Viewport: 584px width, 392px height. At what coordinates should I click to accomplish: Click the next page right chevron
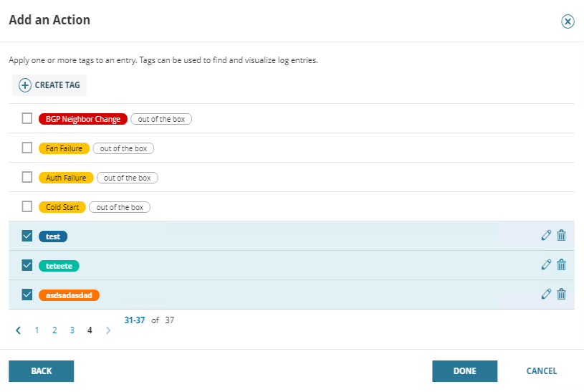pos(108,330)
